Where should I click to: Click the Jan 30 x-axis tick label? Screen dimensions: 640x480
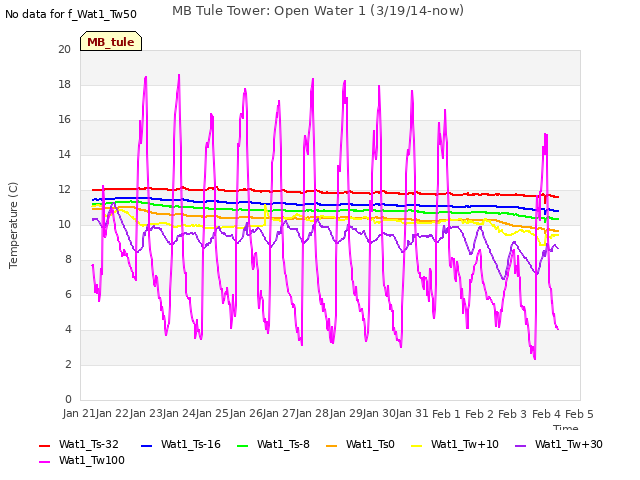(x=380, y=413)
